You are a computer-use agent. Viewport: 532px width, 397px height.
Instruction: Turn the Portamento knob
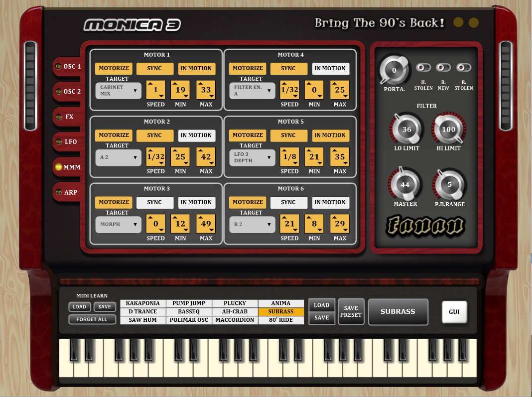pos(394,71)
